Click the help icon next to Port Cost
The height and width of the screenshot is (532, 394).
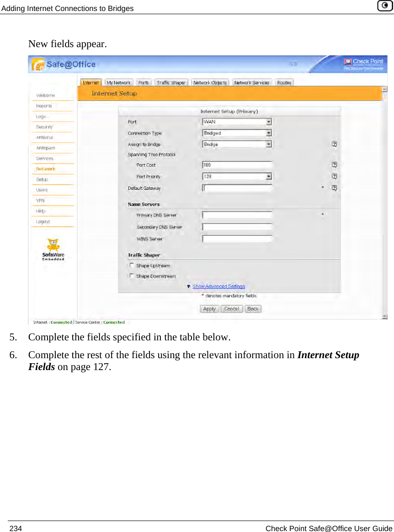[x=334, y=165]
